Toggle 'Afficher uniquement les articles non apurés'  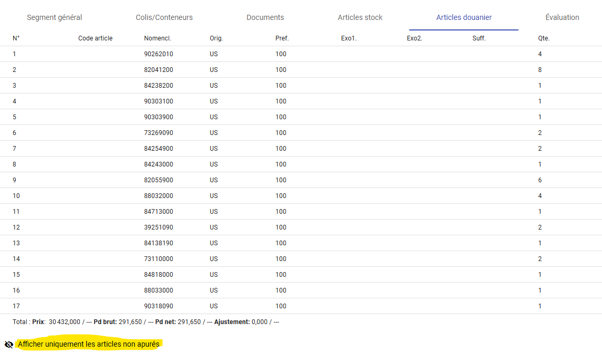click(x=89, y=344)
